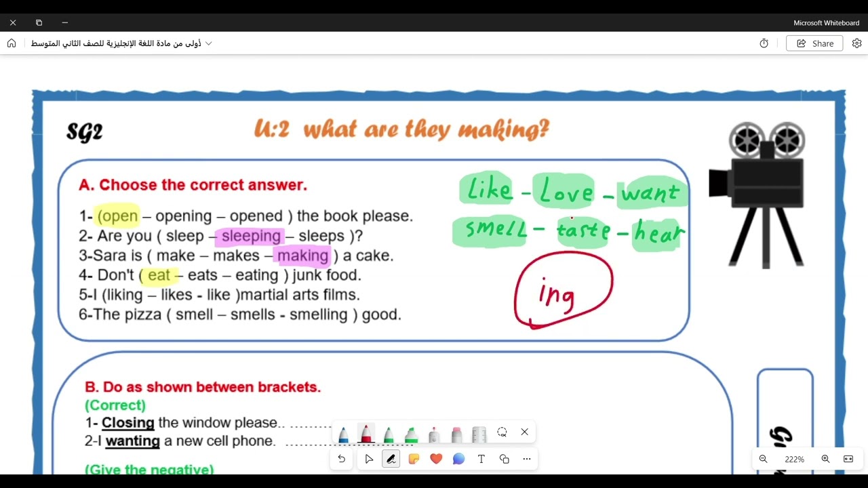This screenshot has height=488, width=868.
Task: Restore the Whiteboard window
Action: [x=39, y=22]
